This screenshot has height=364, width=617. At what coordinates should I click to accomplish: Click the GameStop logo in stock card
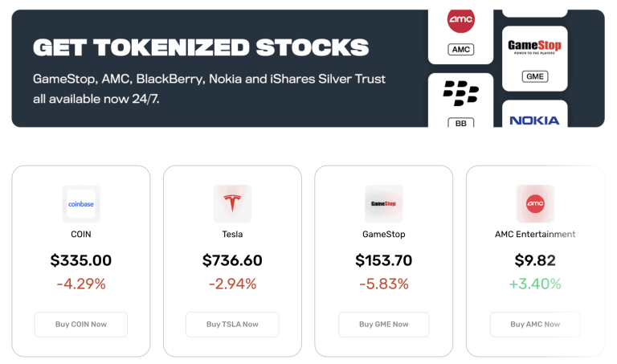coord(383,204)
